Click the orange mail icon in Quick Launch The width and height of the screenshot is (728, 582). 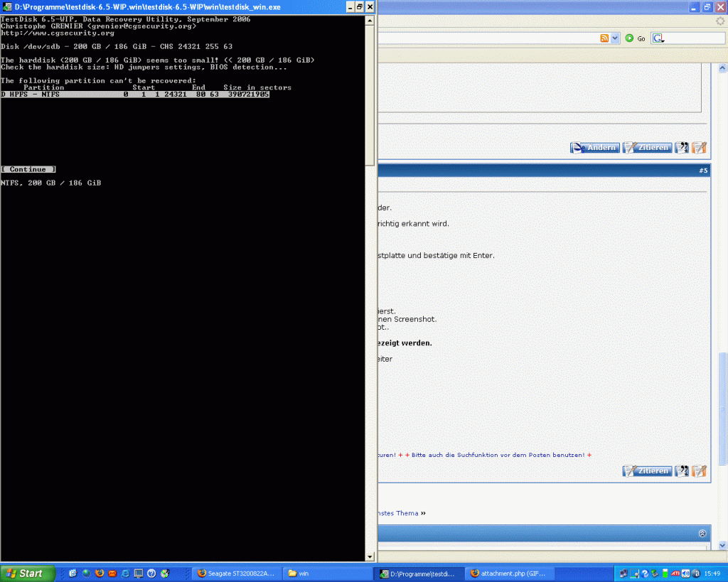coord(112,573)
